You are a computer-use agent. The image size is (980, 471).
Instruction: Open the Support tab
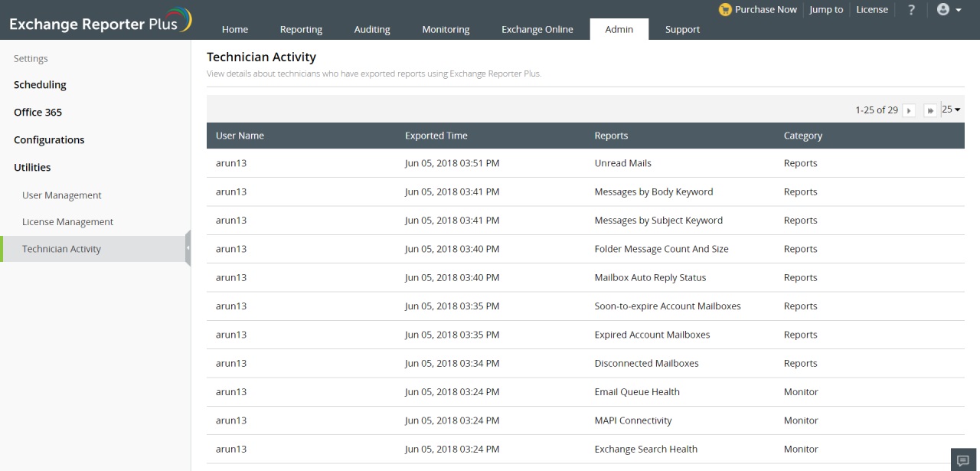point(682,29)
